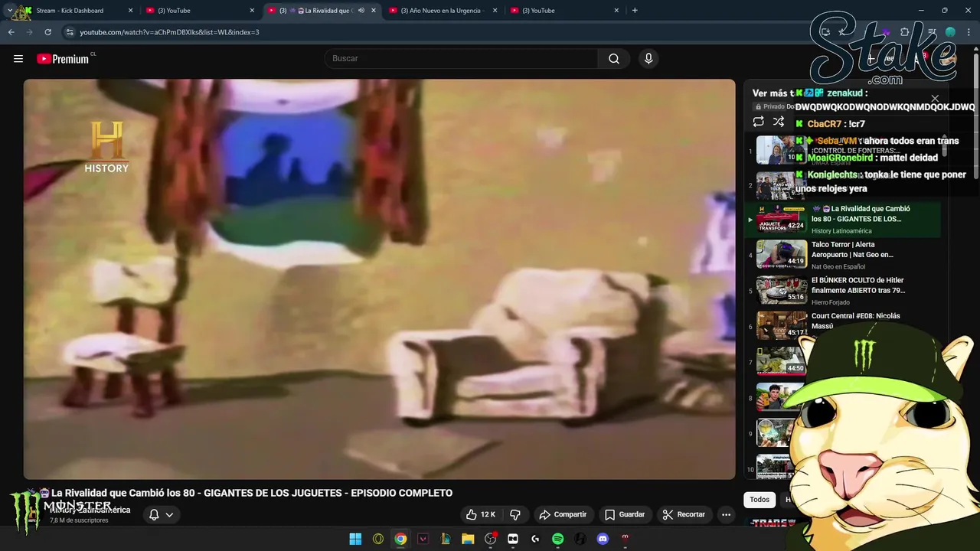The image size is (980, 551).
Task: Click the video title La Rivalidad que Cambió los 80
Action: click(252, 493)
